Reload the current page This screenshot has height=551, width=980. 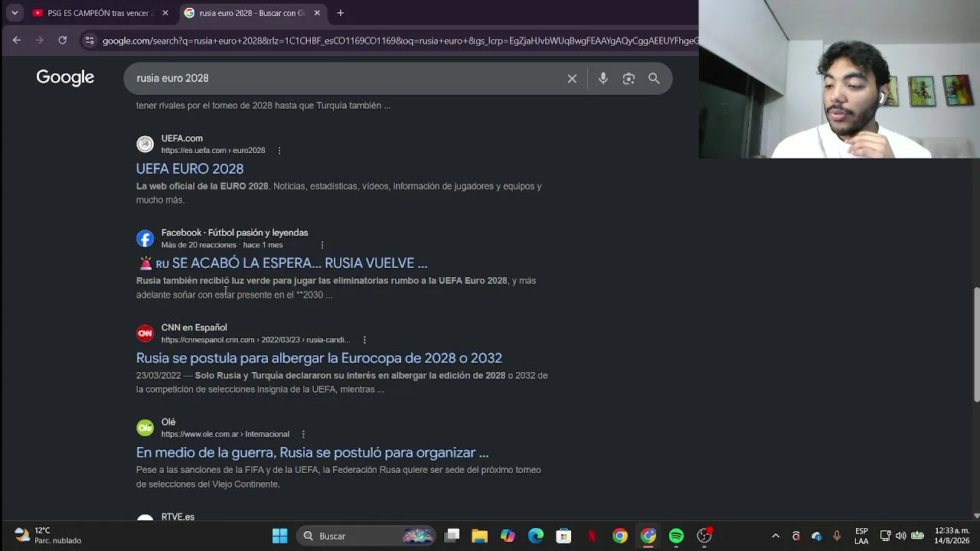pos(63,41)
